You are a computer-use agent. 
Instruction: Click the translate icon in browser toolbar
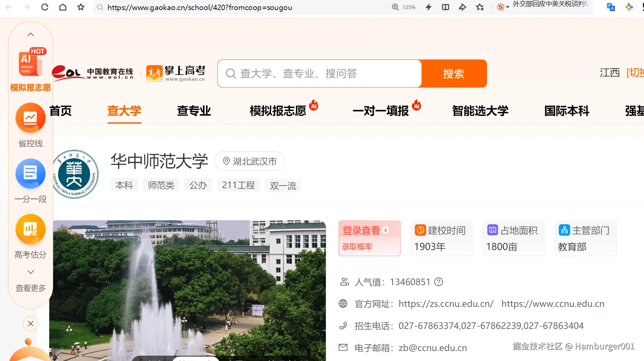click(x=611, y=7)
